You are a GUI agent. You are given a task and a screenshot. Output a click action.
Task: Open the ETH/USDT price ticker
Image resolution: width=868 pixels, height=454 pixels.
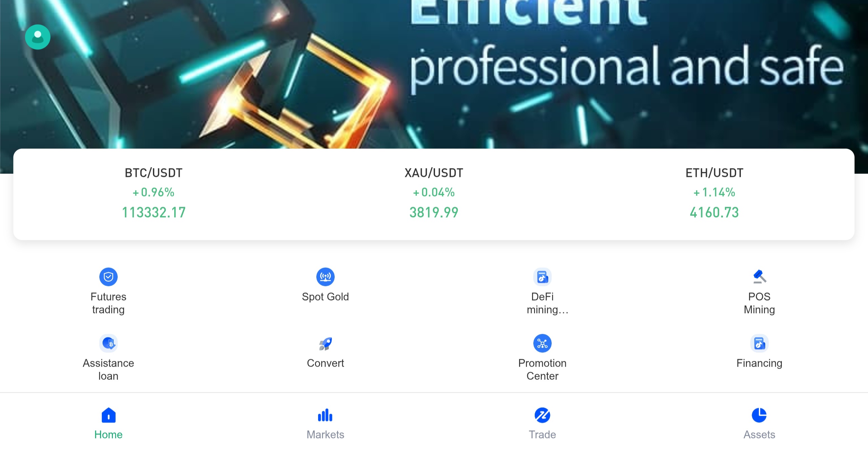click(x=714, y=193)
